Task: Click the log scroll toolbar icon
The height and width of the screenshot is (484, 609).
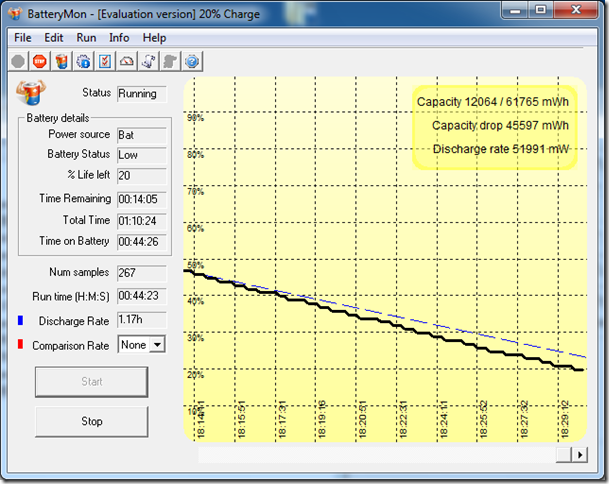Action: (x=148, y=61)
